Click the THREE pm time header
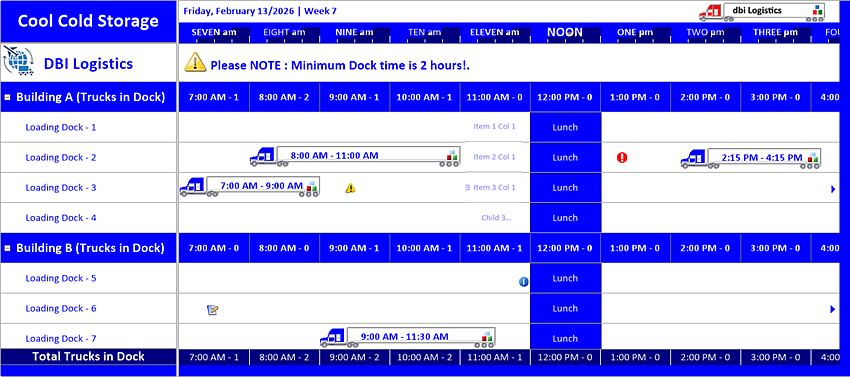The height and width of the screenshot is (377, 850). point(775,33)
